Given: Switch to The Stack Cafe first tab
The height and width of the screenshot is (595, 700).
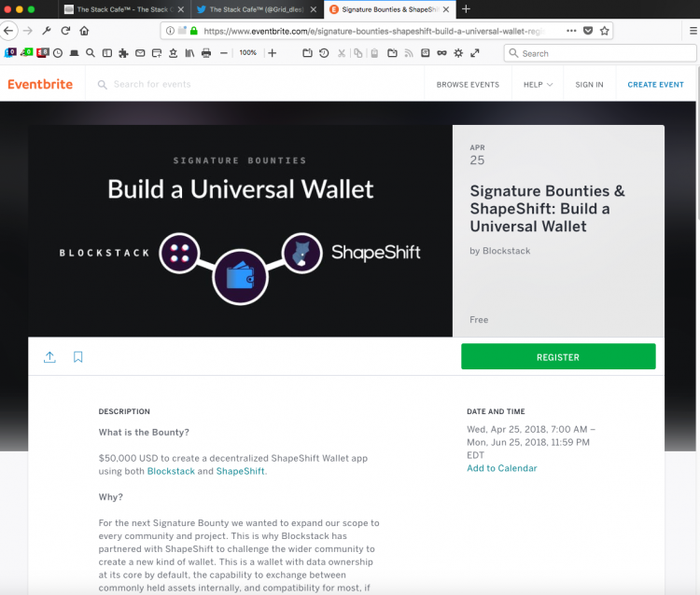Looking at the screenshot, I should pyautogui.click(x=123, y=9).
